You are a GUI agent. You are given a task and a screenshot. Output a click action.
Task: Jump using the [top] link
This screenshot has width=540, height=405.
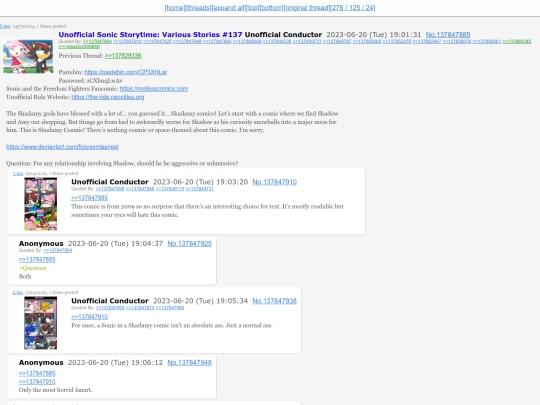point(253,8)
